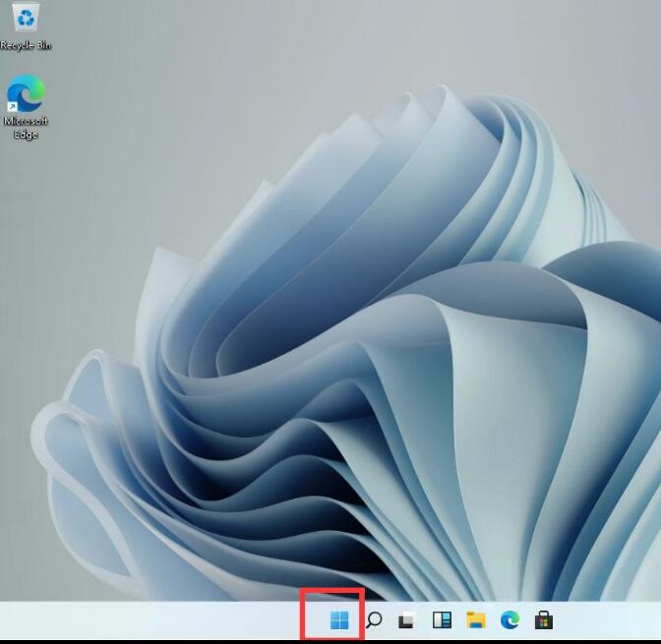Launch Microsoft Edge from the taskbar
Screen dimensions: 661x644
click(510, 620)
